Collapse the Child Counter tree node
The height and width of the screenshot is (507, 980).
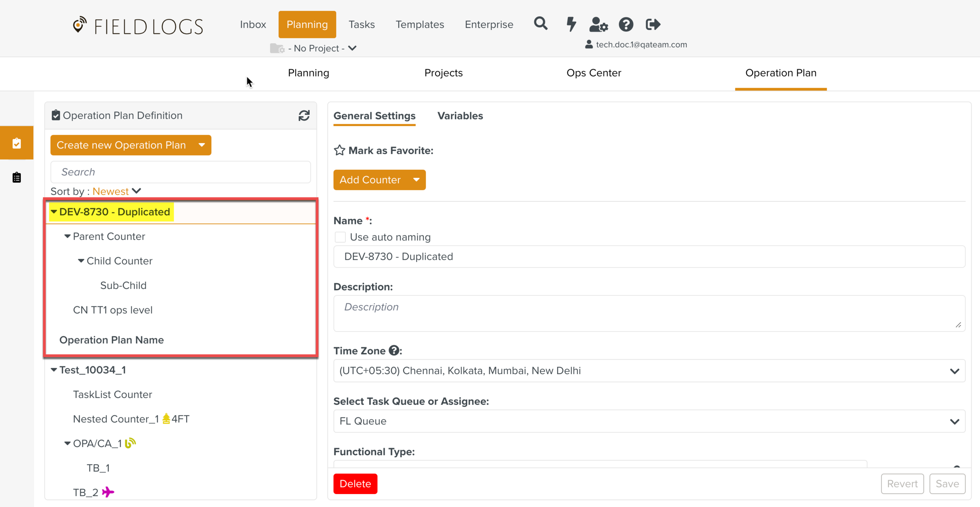81,261
